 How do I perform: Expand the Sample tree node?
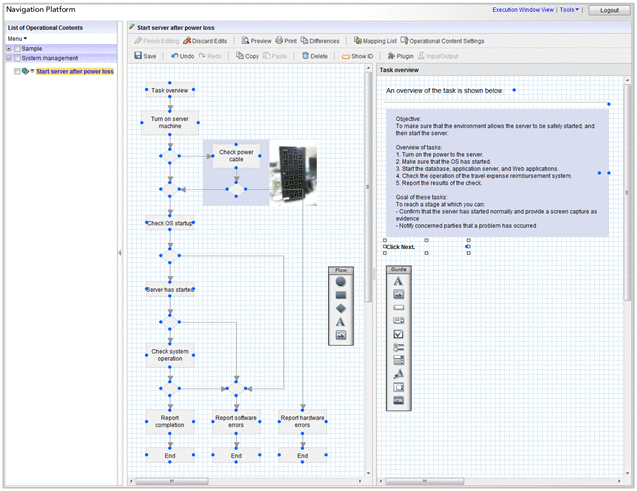pos(8,48)
